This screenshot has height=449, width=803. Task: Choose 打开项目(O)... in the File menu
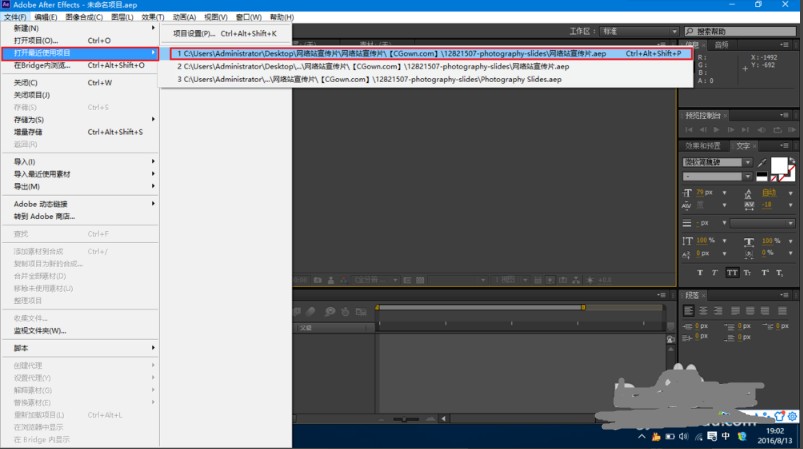(x=36, y=40)
